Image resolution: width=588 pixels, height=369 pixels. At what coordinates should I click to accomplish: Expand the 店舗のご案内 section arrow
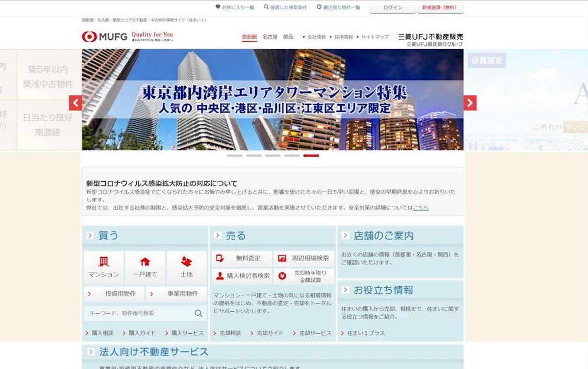[345, 235]
